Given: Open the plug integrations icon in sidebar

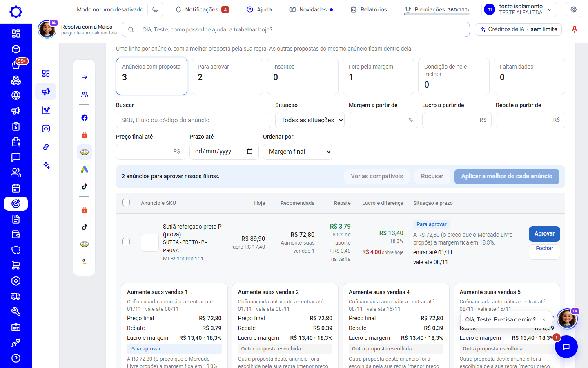Looking at the screenshot, I should (x=16, y=343).
